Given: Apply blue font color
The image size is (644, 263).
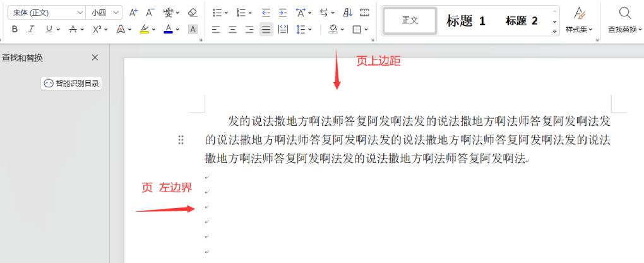Looking at the screenshot, I should [169, 29].
